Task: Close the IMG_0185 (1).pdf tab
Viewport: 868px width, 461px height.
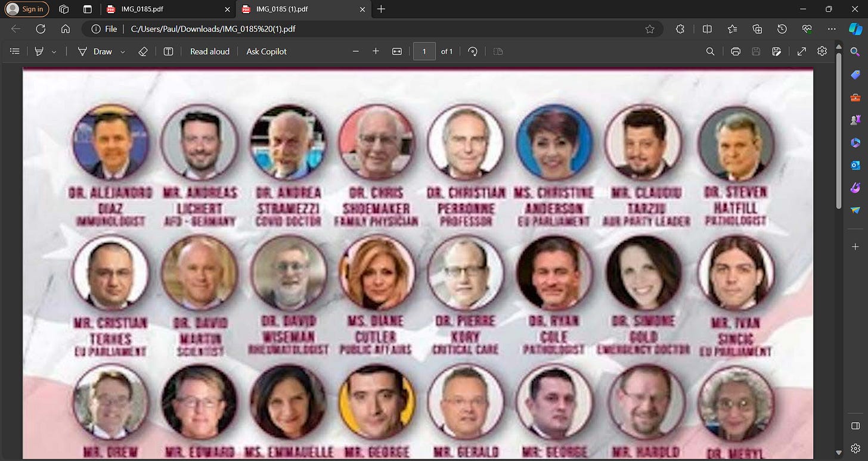Action: 362,9
